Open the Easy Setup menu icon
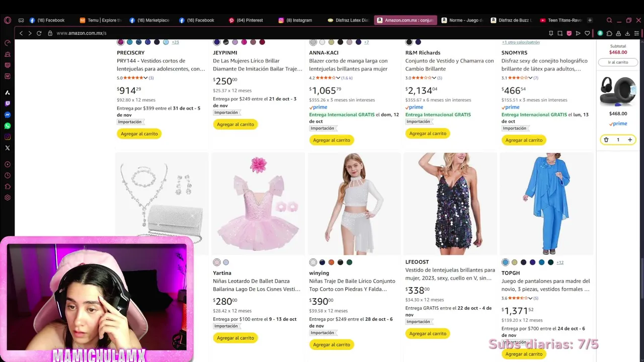 (x=636, y=33)
